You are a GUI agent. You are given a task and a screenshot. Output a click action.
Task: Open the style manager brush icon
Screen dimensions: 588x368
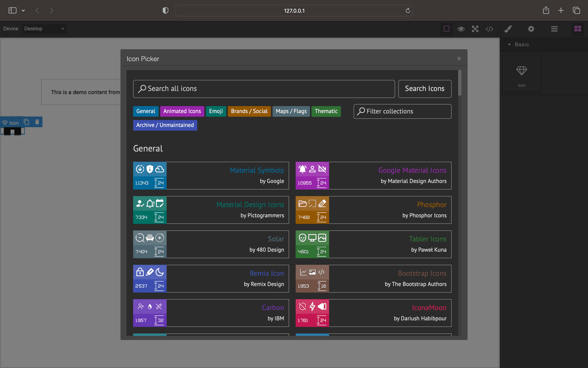click(x=508, y=29)
